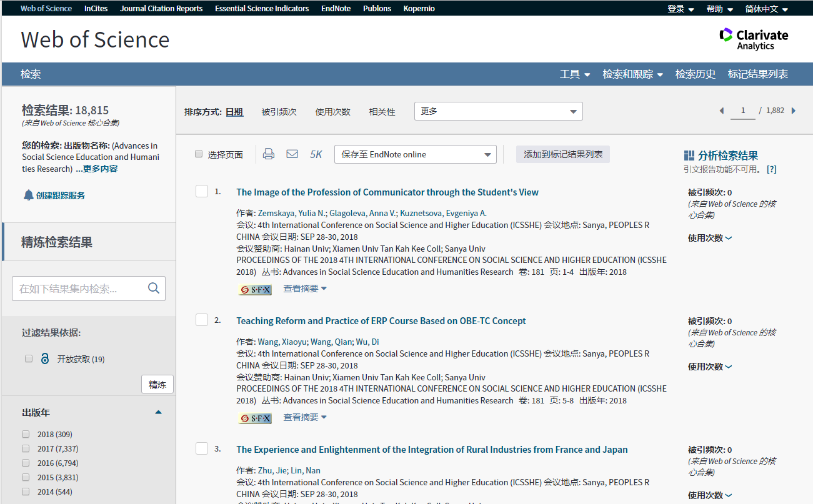This screenshot has height=504, width=813.
Task: Open 检索历史 search history
Action: tap(696, 74)
